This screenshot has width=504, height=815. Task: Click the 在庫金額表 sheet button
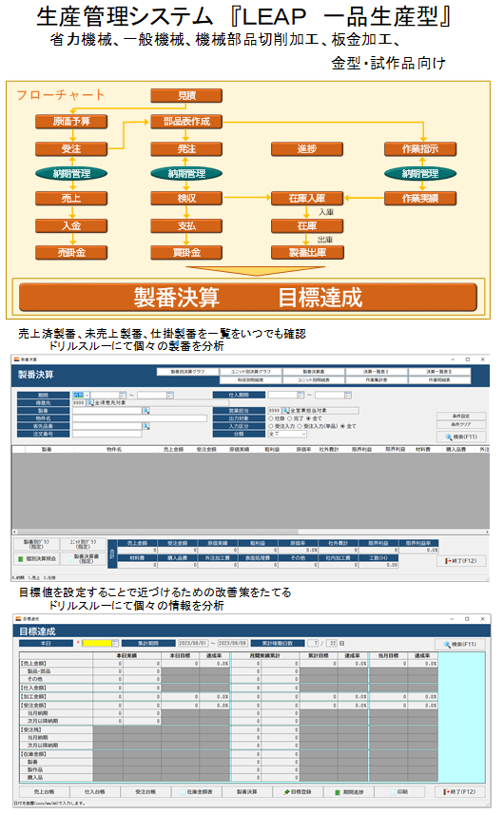point(197,791)
